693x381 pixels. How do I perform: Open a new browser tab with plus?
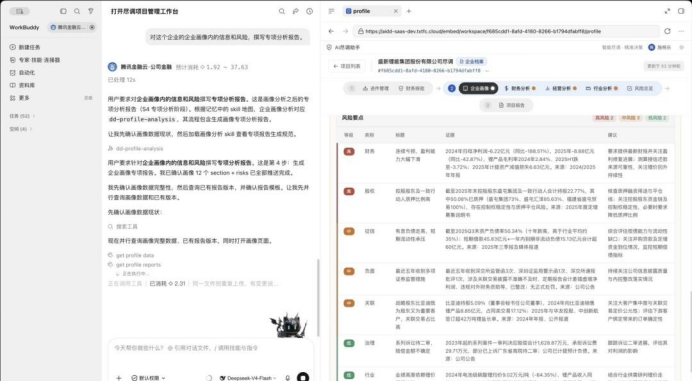point(409,11)
